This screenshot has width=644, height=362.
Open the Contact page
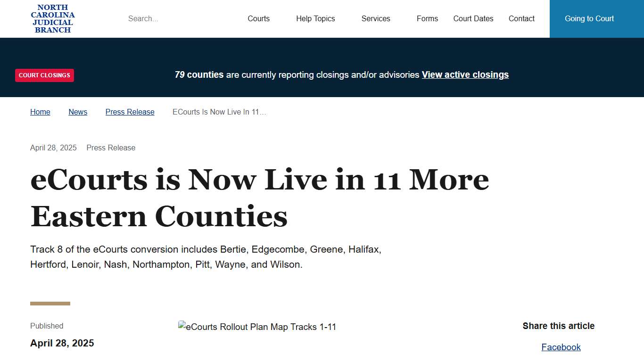(x=521, y=18)
